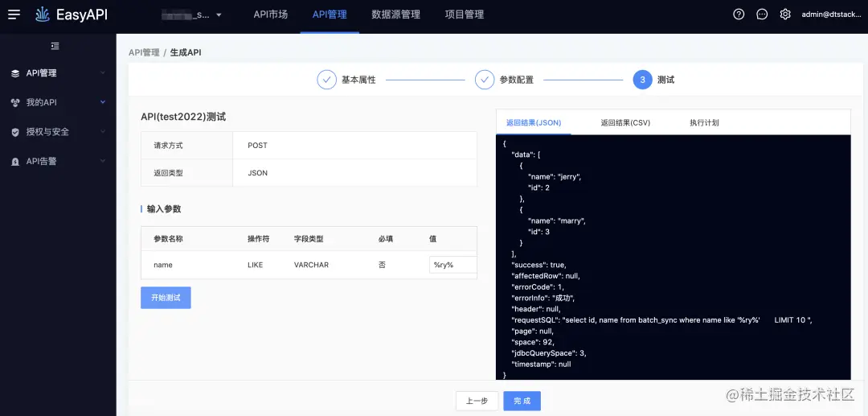Click the 字段类型 column header
This screenshot has width=868, height=416.
click(x=309, y=239)
